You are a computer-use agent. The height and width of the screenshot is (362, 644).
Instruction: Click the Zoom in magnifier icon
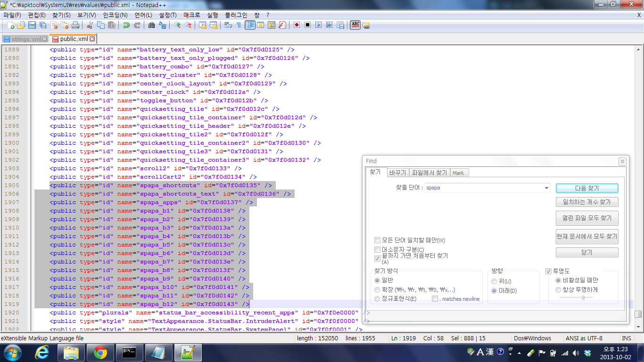coord(177,25)
